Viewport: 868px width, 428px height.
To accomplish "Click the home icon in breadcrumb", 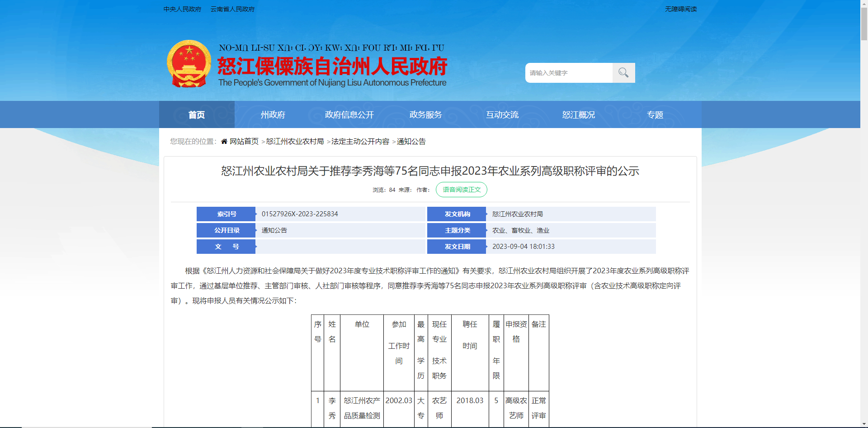I will 224,142.
